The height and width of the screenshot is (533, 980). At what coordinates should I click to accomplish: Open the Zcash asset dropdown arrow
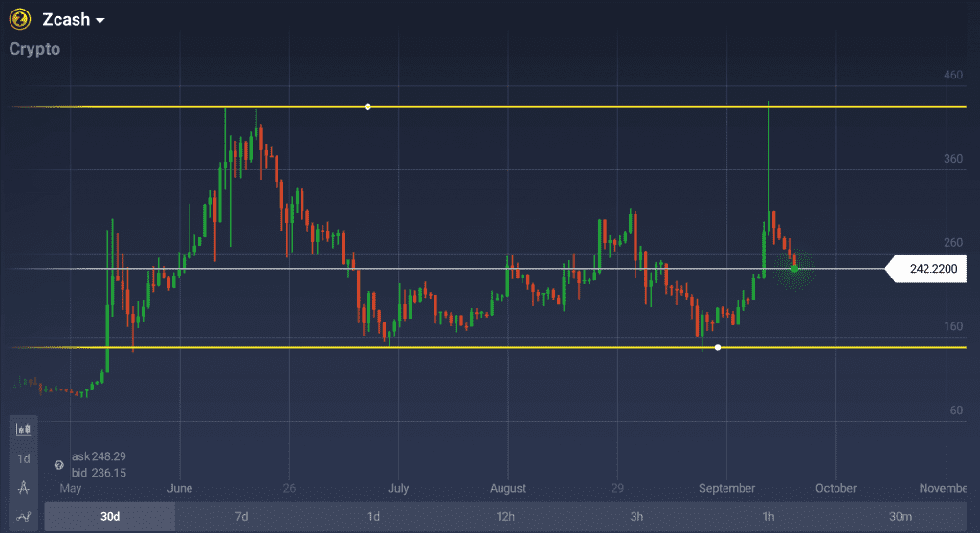pyautogui.click(x=100, y=21)
